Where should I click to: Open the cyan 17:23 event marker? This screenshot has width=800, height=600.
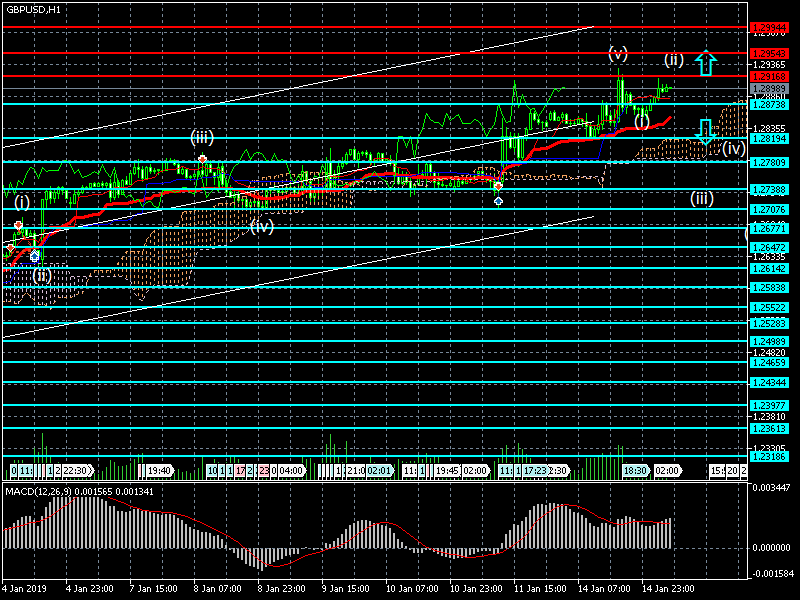point(535,470)
